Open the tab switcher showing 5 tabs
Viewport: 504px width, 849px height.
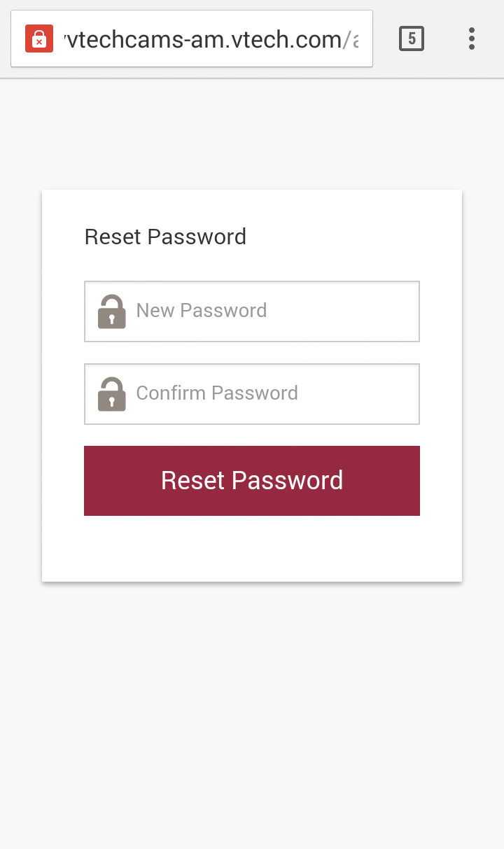pyautogui.click(x=412, y=38)
